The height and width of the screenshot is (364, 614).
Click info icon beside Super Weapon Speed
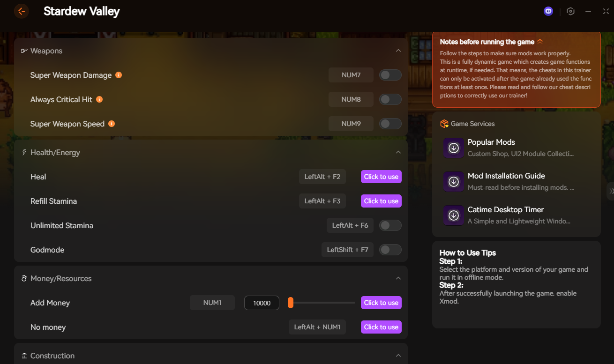pyautogui.click(x=112, y=124)
